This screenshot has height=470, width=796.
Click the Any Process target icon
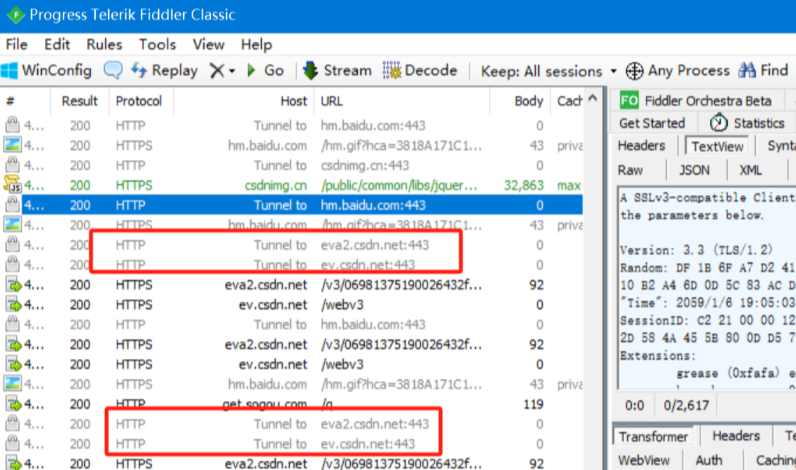tap(677, 71)
